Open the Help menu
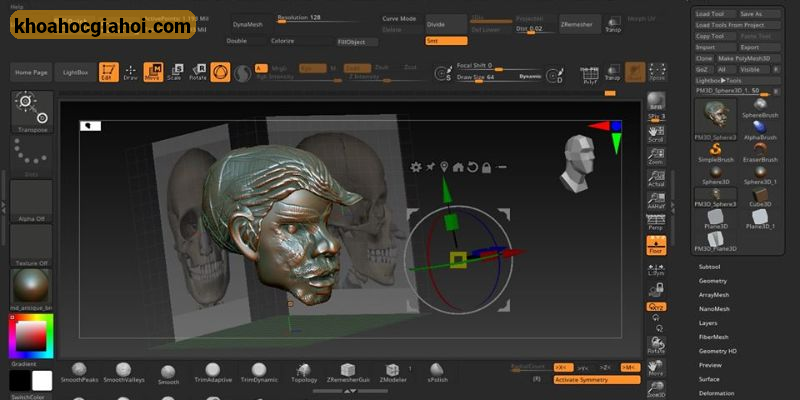Image resolution: width=800 pixels, height=400 pixels. [x=16, y=7]
